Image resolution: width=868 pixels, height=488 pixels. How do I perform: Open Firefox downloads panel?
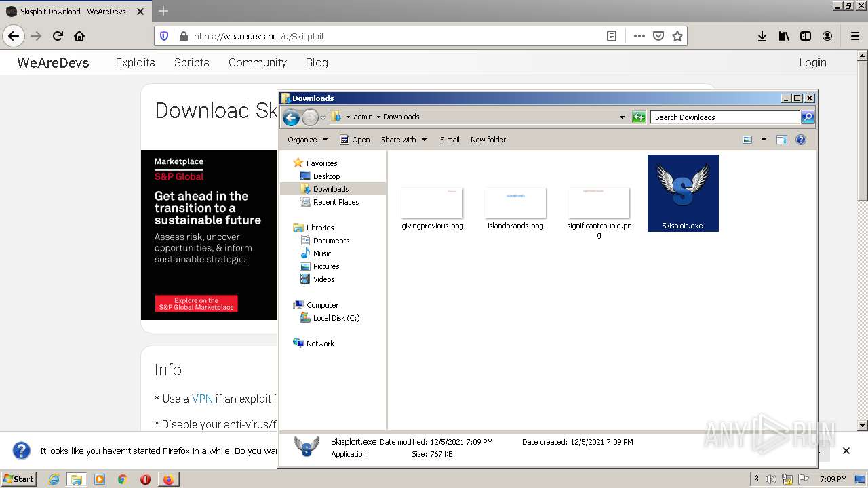[x=762, y=36]
